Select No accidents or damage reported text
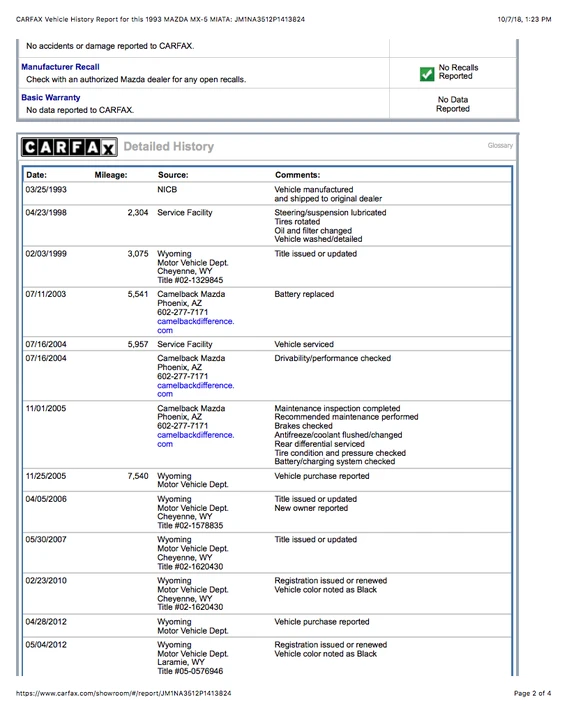This screenshot has width=567, height=720. 110,46
